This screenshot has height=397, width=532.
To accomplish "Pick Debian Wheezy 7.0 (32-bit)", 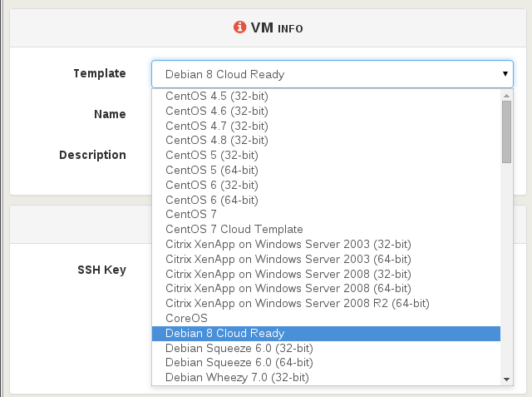I will [x=326, y=377].
